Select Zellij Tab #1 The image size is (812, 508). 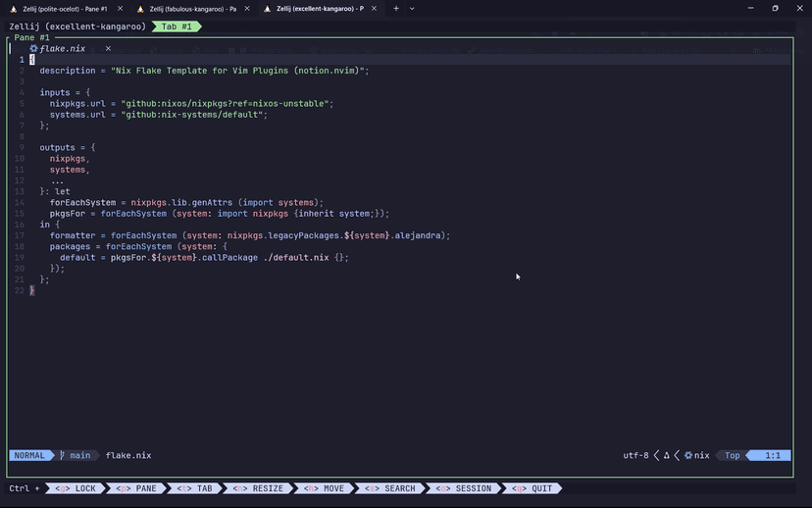coord(177,25)
